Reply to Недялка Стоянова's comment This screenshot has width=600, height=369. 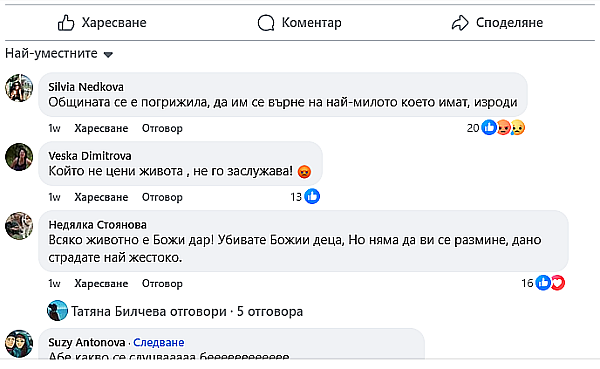pos(162,284)
